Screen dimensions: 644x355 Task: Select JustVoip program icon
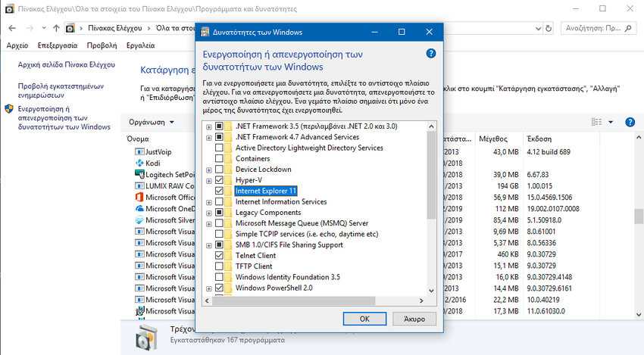(139, 152)
